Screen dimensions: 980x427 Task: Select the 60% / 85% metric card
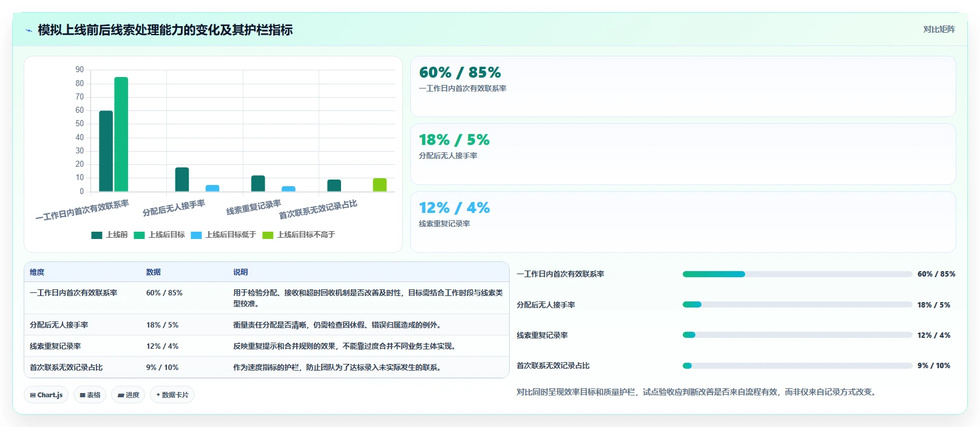(x=683, y=87)
